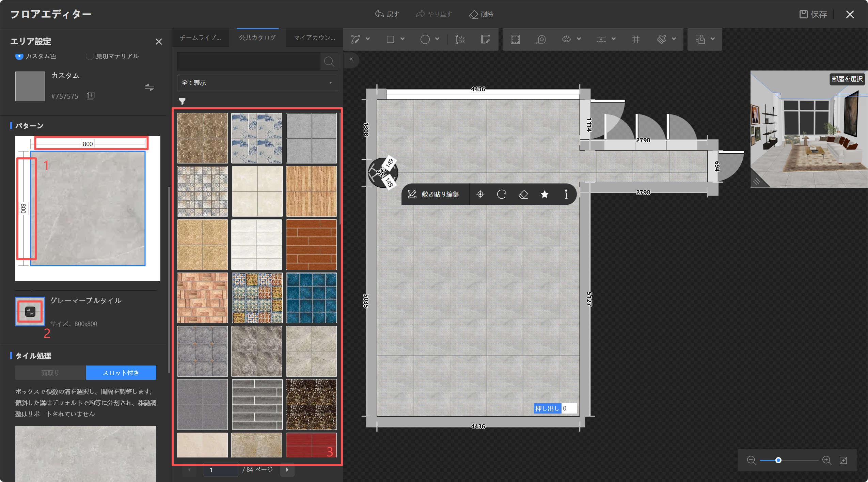Select the brown granite tile thumbnail
Image resolution: width=868 pixels, height=482 pixels.
[x=202, y=138]
